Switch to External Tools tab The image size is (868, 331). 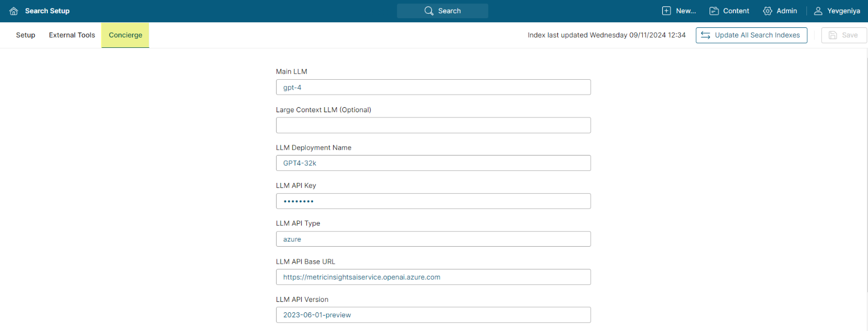(72, 35)
